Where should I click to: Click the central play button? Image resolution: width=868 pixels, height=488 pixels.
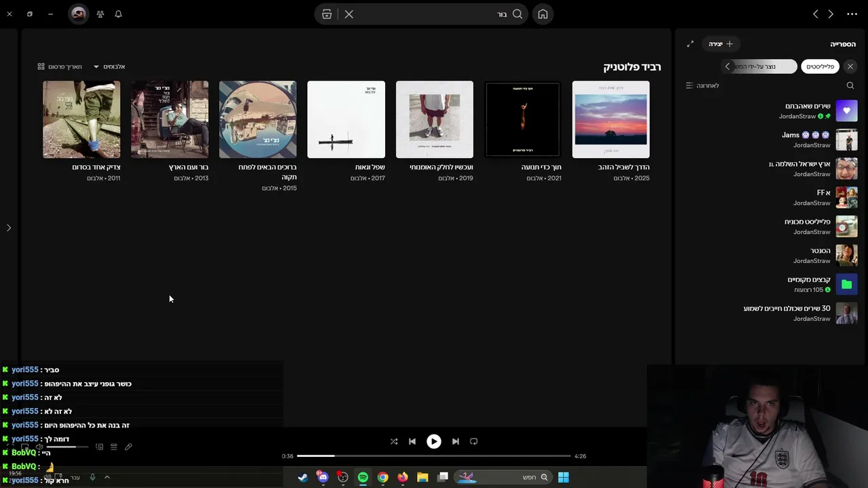(434, 441)
